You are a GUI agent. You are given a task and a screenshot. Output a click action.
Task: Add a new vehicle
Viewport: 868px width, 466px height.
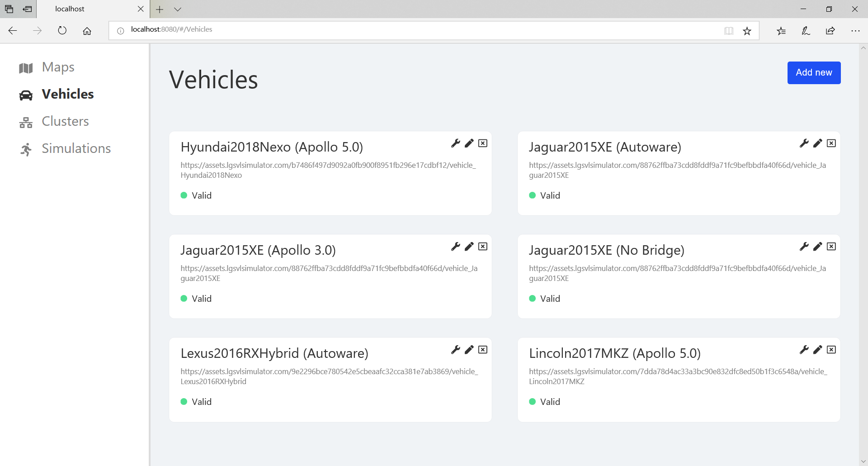point(814,73)
